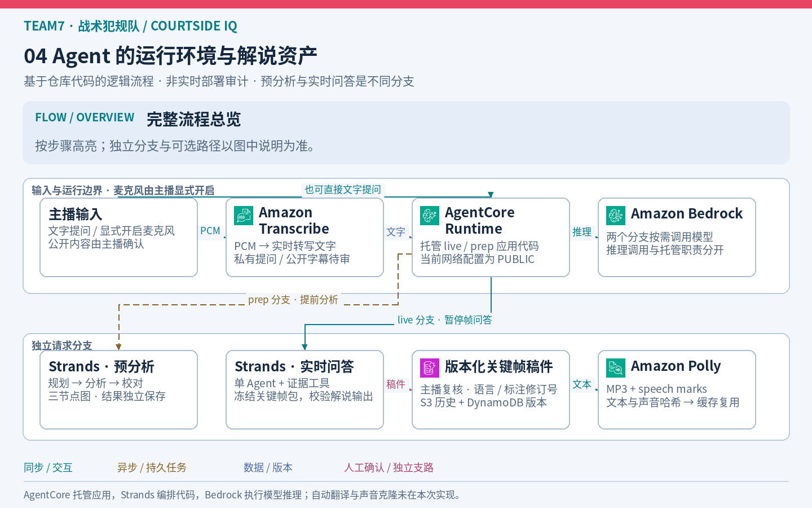Click the Amazon Transcribe service icon
The height and width of the screenshot is (508, 812).
244,216
